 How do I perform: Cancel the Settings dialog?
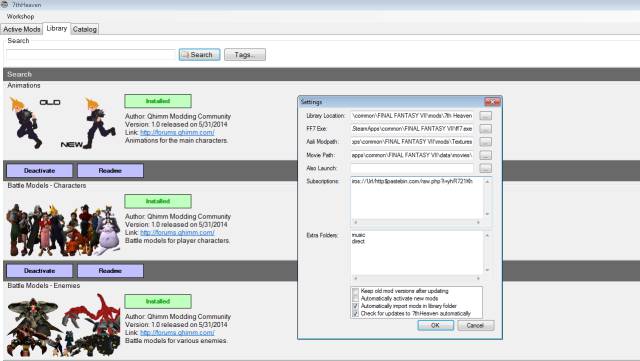pos(476,325)
